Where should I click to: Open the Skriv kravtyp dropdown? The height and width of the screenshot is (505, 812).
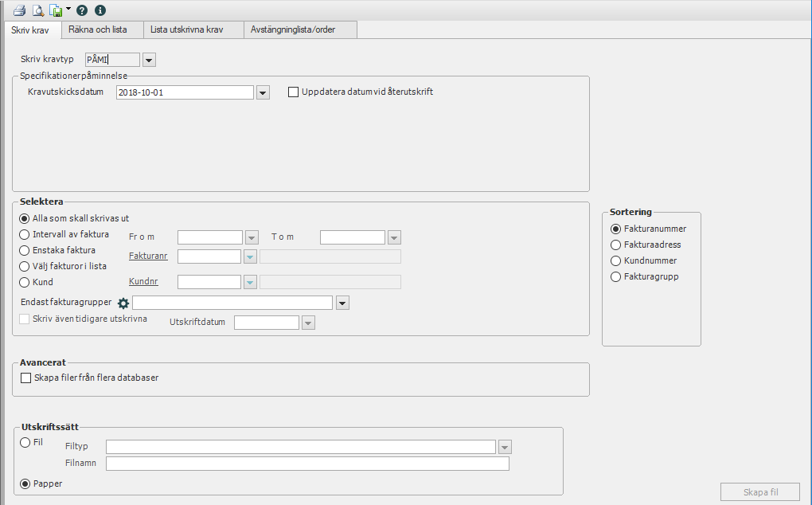tap(149, 60)
